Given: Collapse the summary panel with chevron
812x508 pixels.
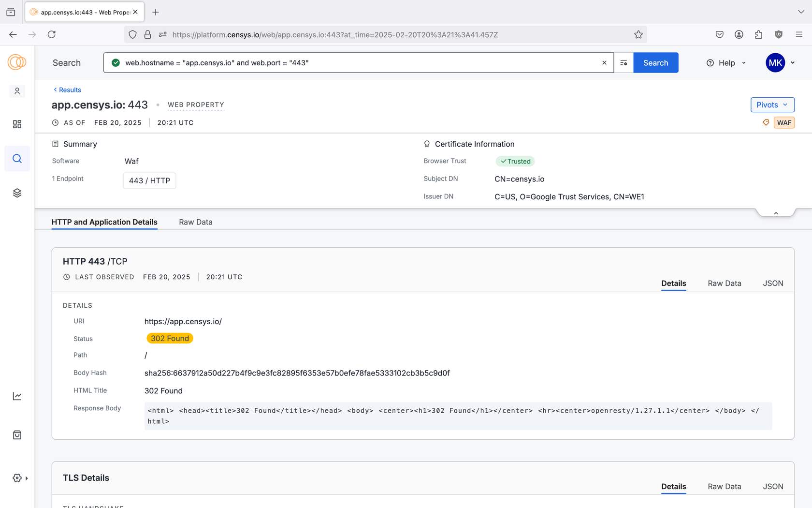Looking at the screenshot, I should (x=776, y=213).
